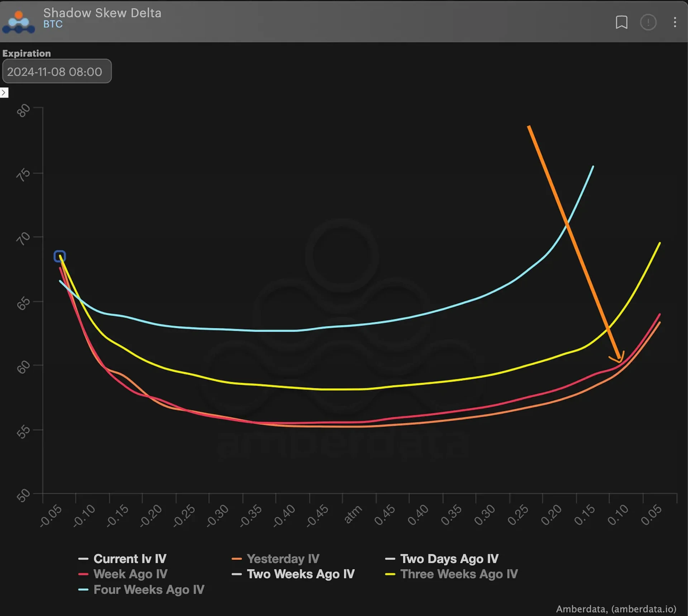Click the 0.10 x-axis label
Image resolution: width=688 pixels, height=616 pixels.
(618, 515)
